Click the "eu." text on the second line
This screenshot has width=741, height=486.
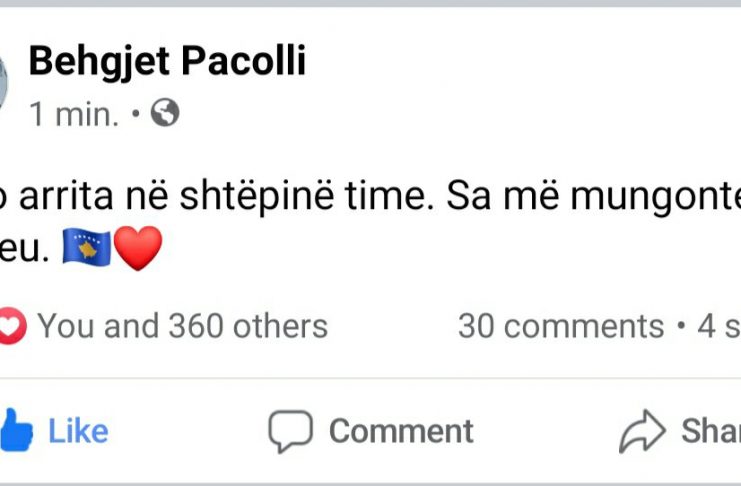(x=24, y=250)
